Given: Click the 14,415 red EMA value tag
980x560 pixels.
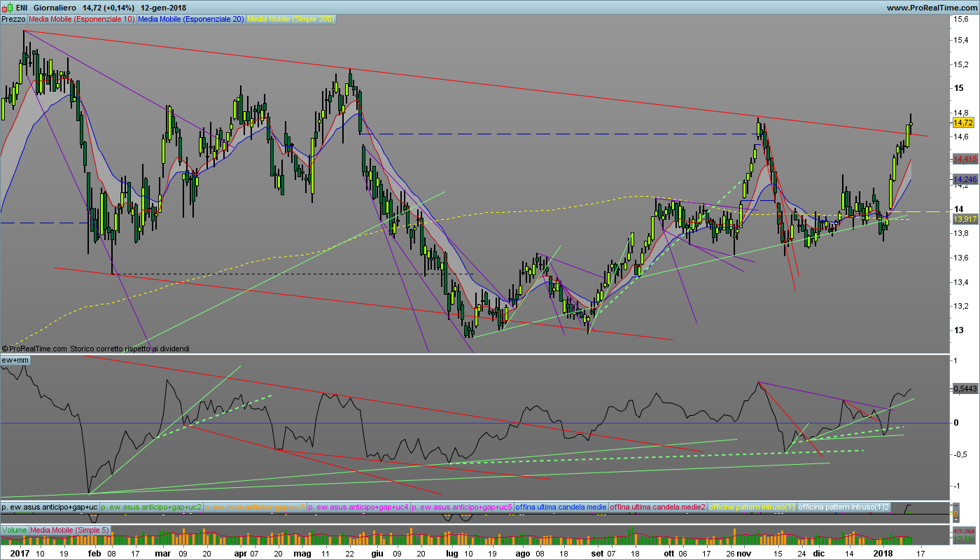Looking at the screenshot, I should click(965, 159).
